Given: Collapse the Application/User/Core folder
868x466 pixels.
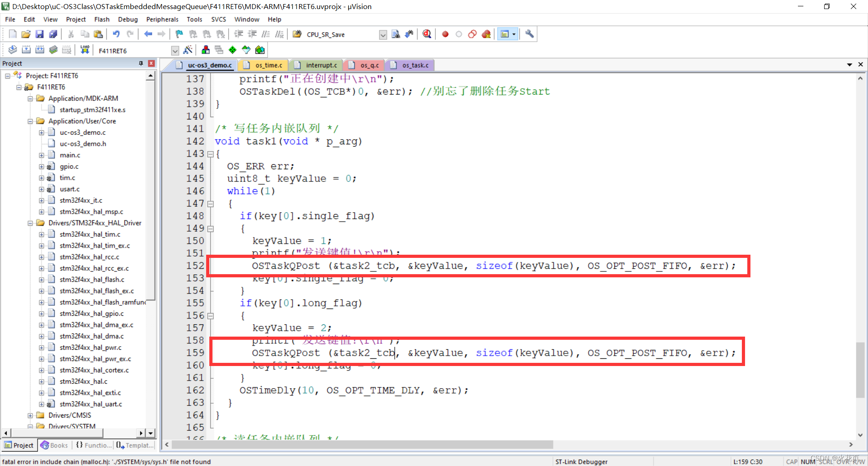Looking at the screenshot, I should (30, 121).
